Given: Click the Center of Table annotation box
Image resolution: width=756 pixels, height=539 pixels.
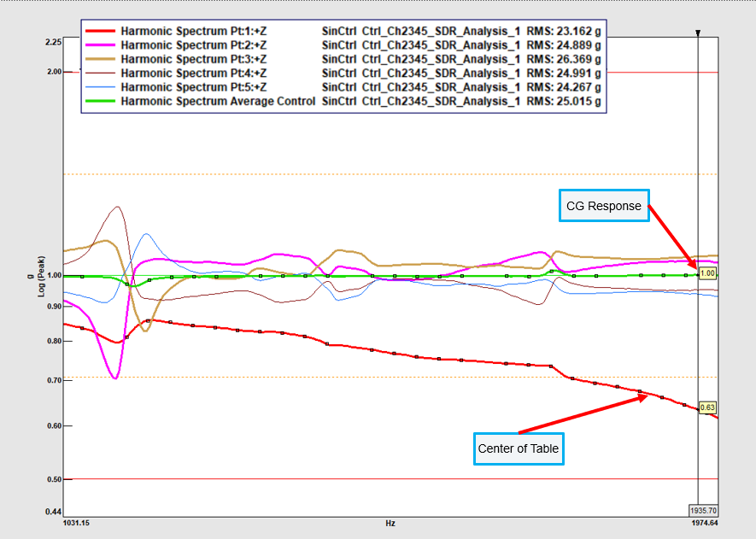Looking at the screenshot, I should pos(519,449).
